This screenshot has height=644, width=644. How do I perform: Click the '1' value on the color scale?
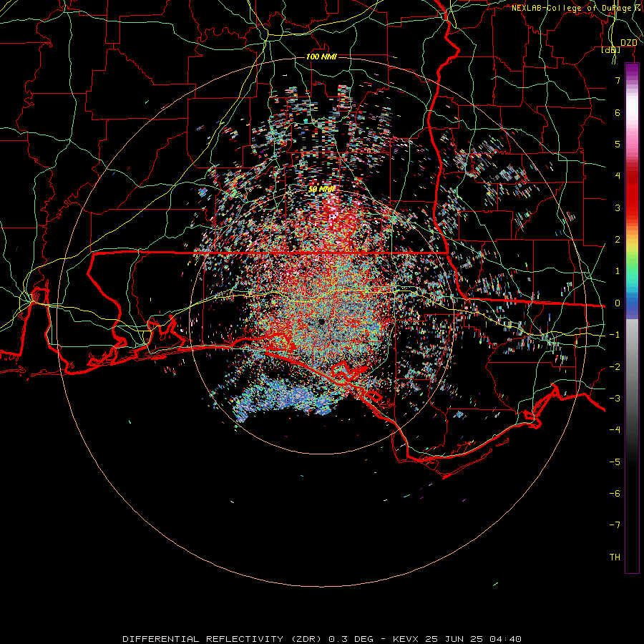point(618,271)
